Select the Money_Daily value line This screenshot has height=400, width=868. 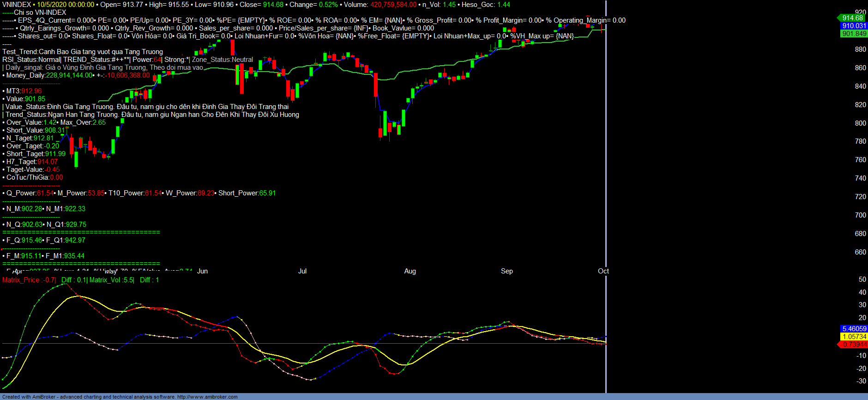pos(76,75)
